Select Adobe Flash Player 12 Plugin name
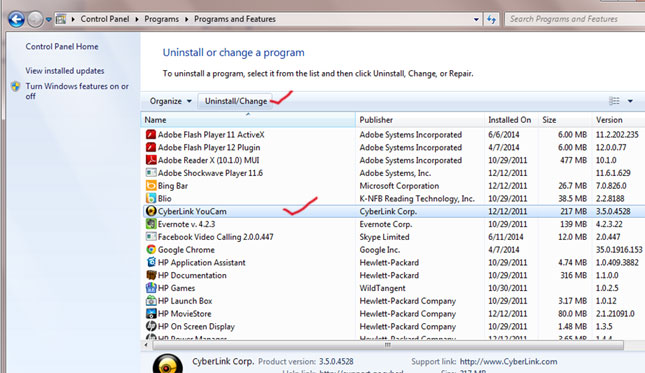 [209, 147]
